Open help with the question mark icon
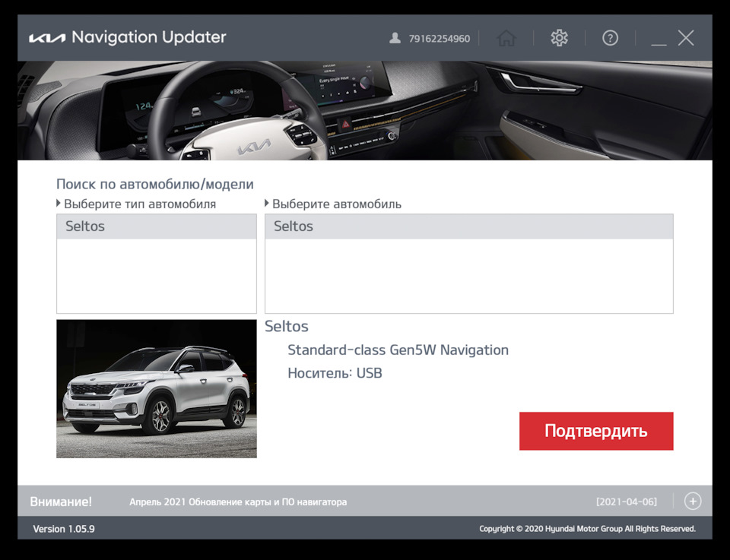This screenshot has height=560, width=730. [x=610, y=38]
